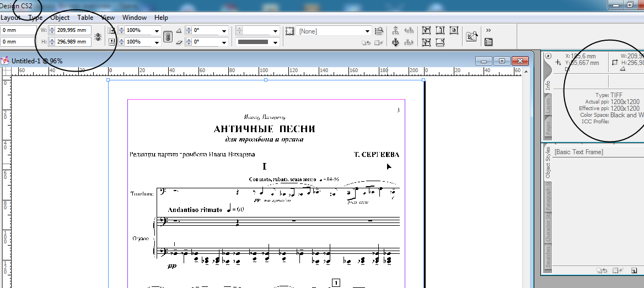This screenshot has height=288, width=644.
Task: Open Adobe Bridge via Go to Bridge icon
Action: pos(471,36)
